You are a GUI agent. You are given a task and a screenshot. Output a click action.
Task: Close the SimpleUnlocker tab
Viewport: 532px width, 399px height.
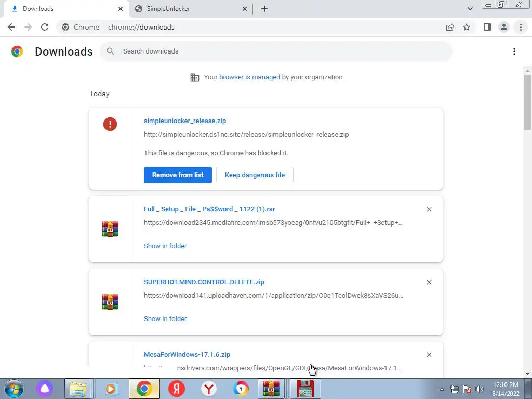tap(245, 9)
